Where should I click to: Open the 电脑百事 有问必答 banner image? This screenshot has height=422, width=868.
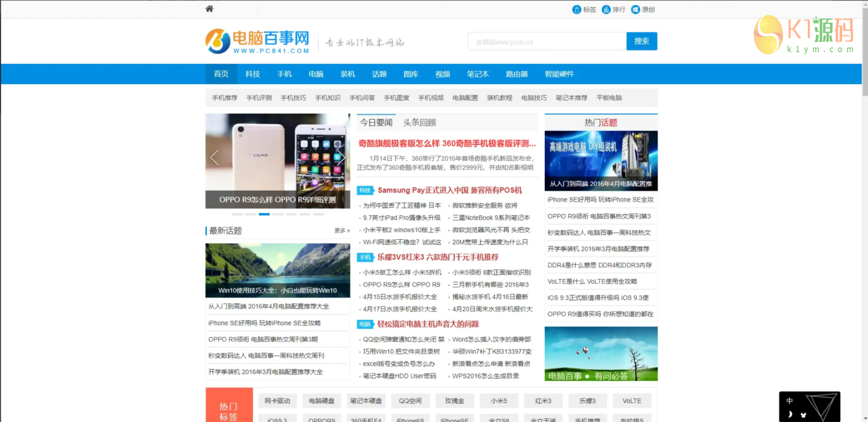[x=601, y=353]
